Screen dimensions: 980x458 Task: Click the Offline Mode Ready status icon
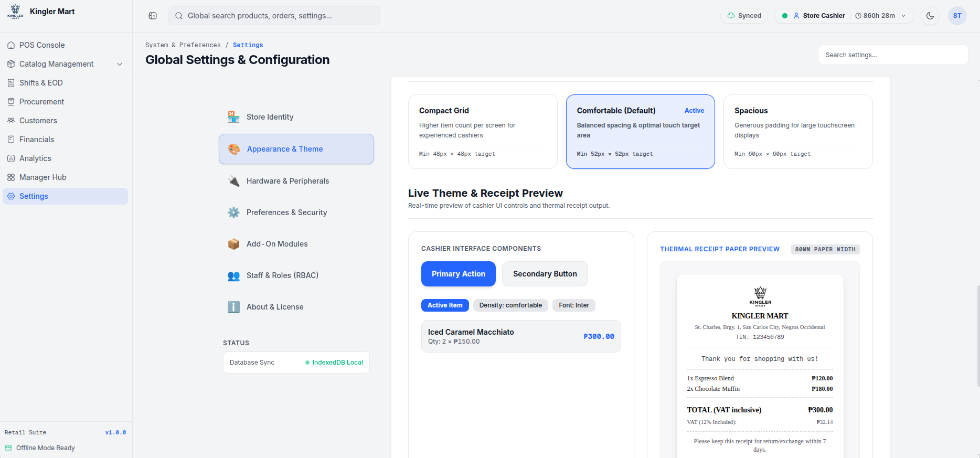click(8, 448)
